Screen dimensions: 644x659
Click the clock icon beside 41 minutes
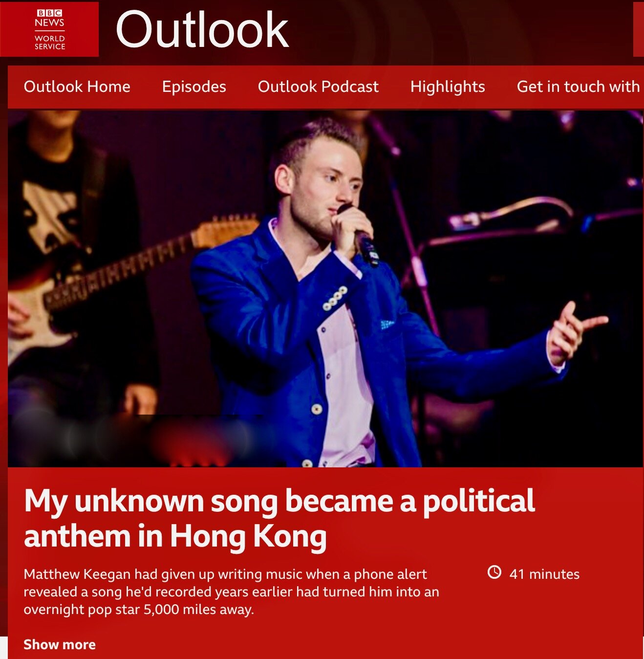494,572
